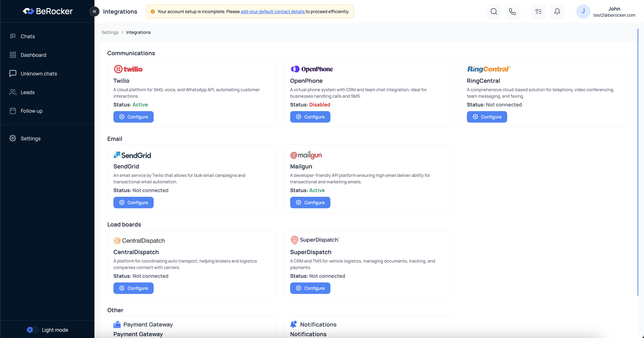The image size is (644, 338).
Task: Open the global search icon
Action: click(x=494, y=11)
